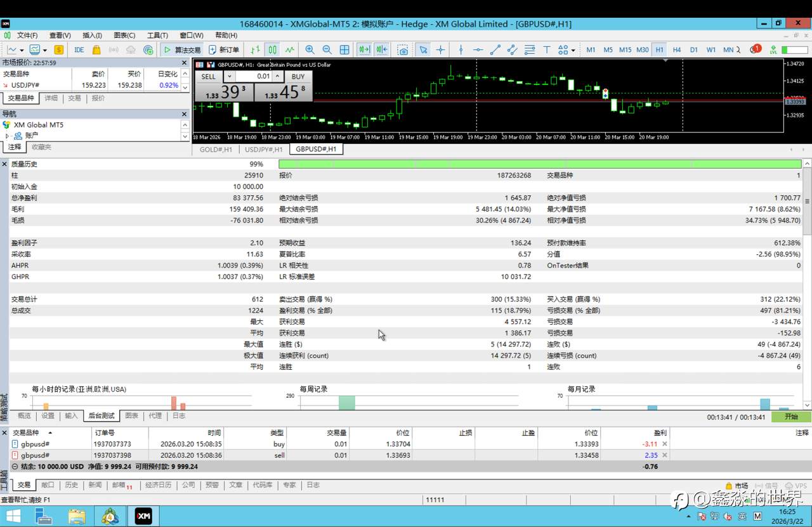Click the zoom out magnifier icon
The image size is (812, 527).
327,49
